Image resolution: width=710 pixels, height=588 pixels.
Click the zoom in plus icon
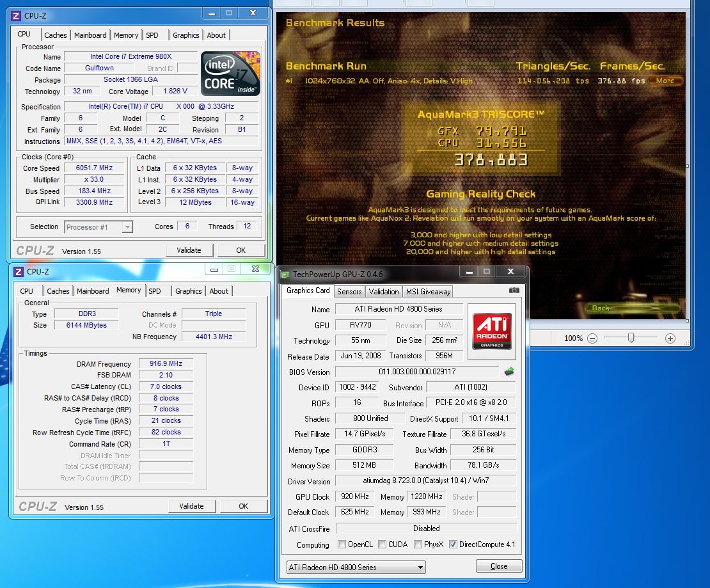point(670,338)
